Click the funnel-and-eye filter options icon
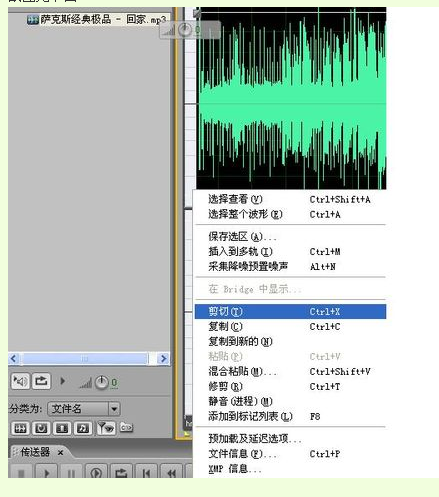The width and height of the screenshot is (439, 497). pyautogui.click(x=106, y=428)
